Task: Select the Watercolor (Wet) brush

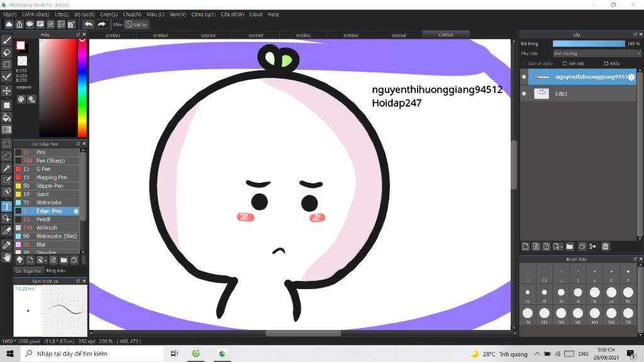Action: click(47, 236)
